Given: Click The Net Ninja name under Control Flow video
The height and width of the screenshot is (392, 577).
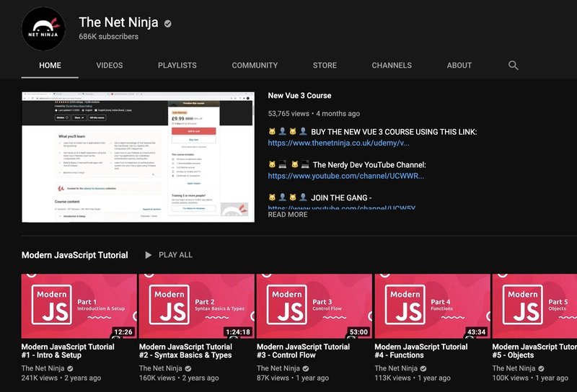Looking at the screenshot, I should click(278, 368).
